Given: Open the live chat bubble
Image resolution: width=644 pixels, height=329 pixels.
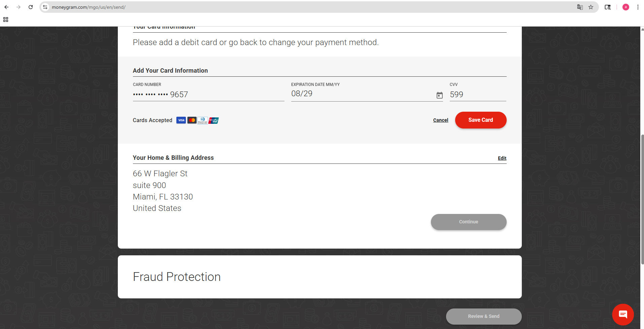Looking at the screenshot, I should (x=623, y=315).
